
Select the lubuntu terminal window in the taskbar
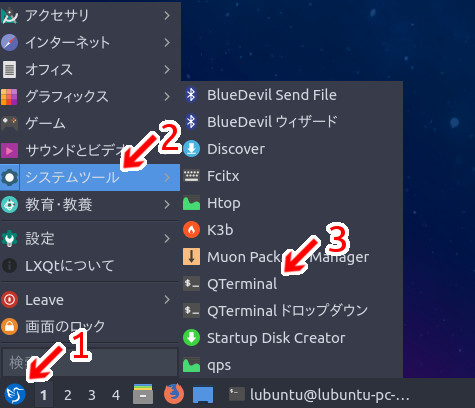tap(319, 395)
